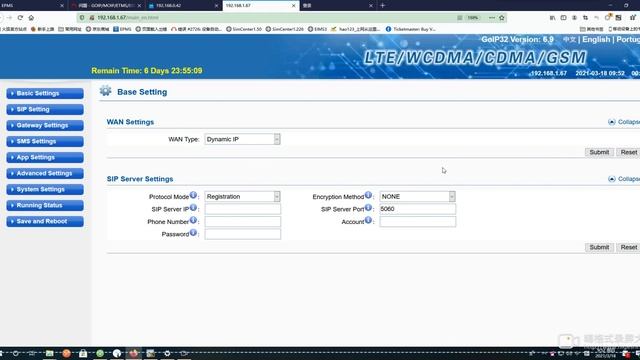The width and height of the screenshot is (640, 360).
Task: Focus the Password field
Action: pos(242,234)
